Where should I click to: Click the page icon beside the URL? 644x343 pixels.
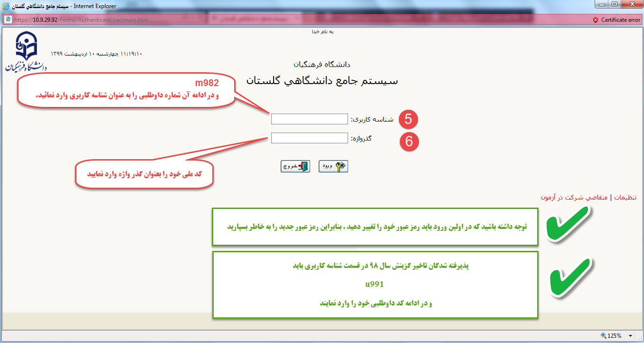pyautogui.click(x=8, y=20)
